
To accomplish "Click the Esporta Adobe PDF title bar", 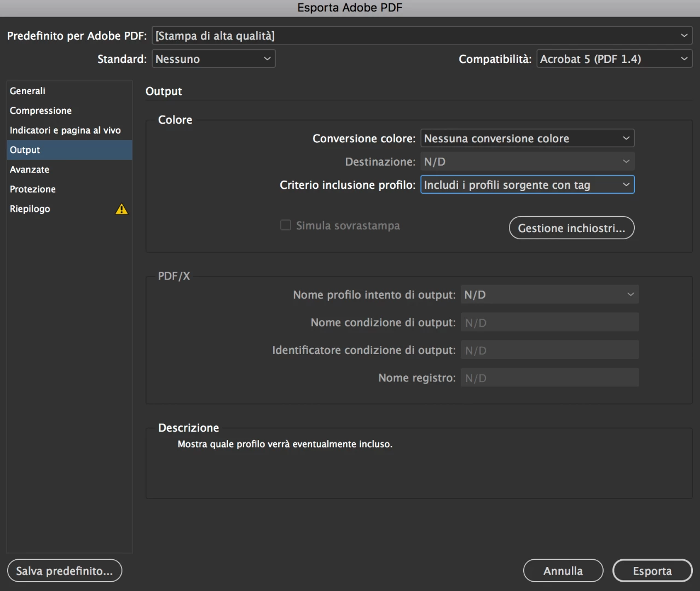I will (350, 8).
